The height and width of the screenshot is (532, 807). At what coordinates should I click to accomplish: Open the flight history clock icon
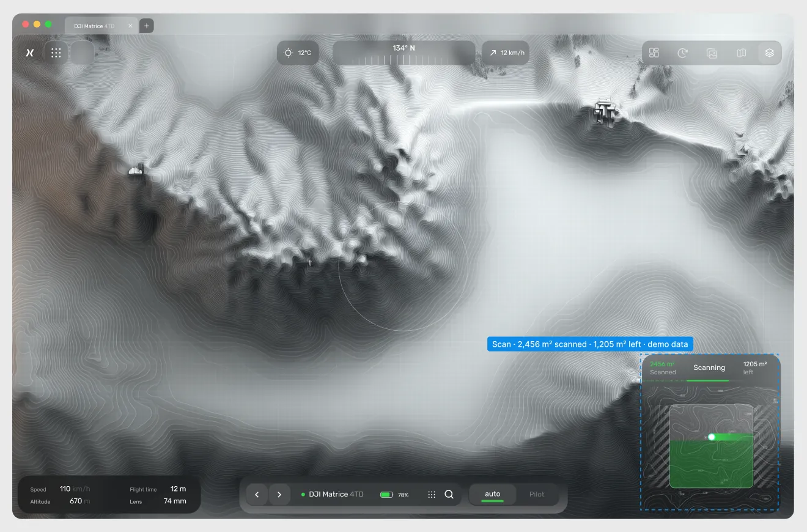point(683,53)
